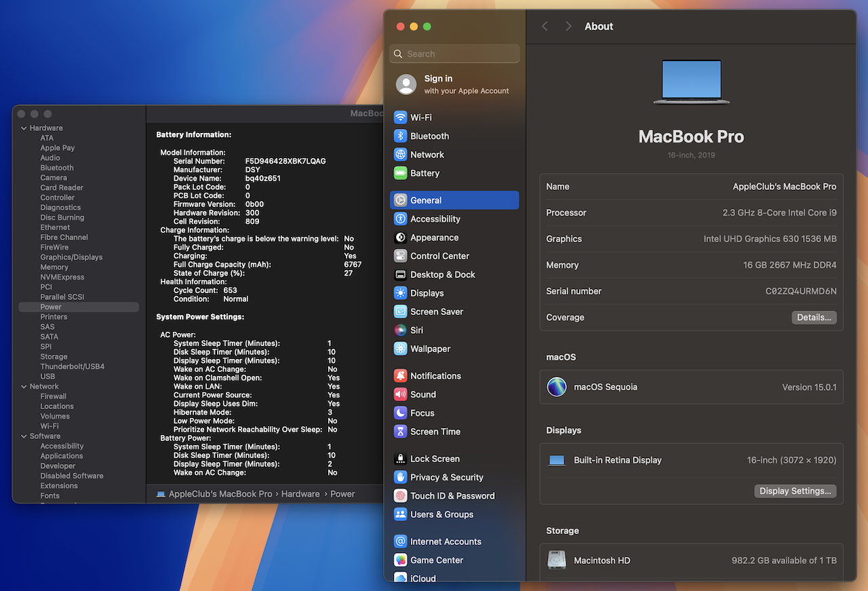The image size is (868, 591).
Task: Click the macOS Sequoia logo icon
Action: click(557, 387)
